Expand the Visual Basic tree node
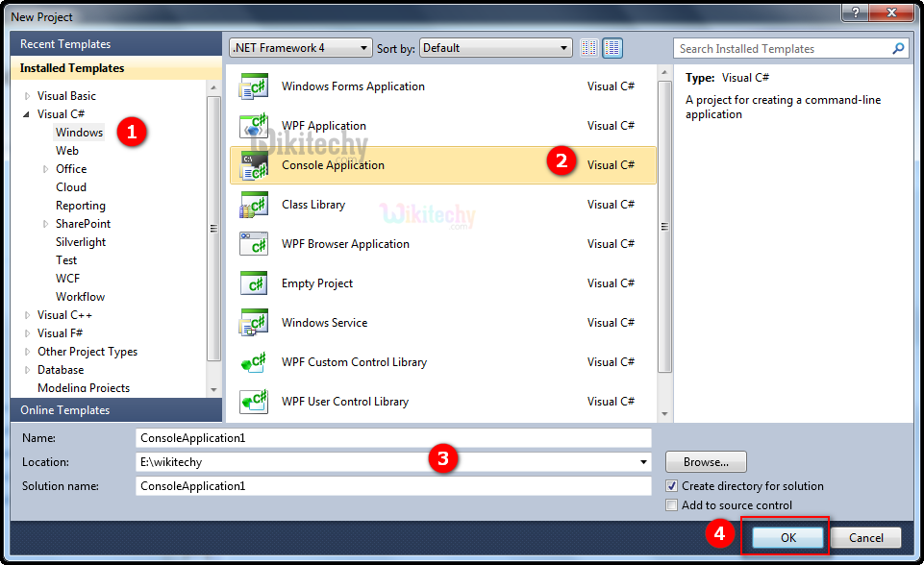Screen dimensions: 924x565 coord(27,96)
